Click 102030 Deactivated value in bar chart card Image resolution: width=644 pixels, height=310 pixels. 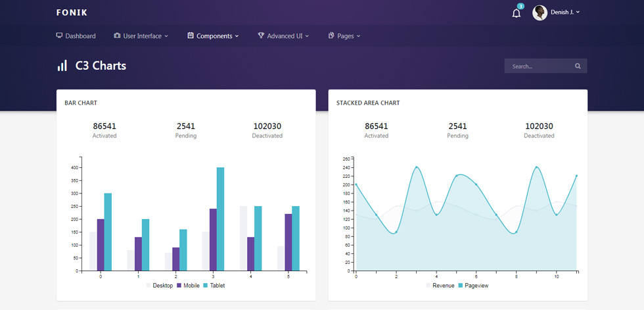tap(267, 126)
